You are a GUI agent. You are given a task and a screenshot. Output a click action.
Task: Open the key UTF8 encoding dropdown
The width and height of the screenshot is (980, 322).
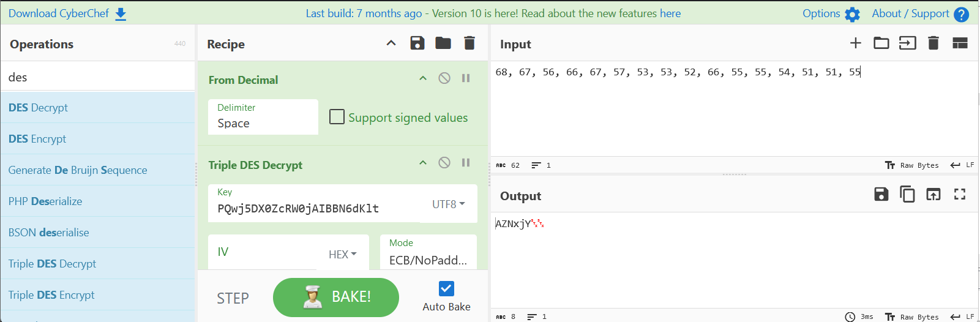449,204
